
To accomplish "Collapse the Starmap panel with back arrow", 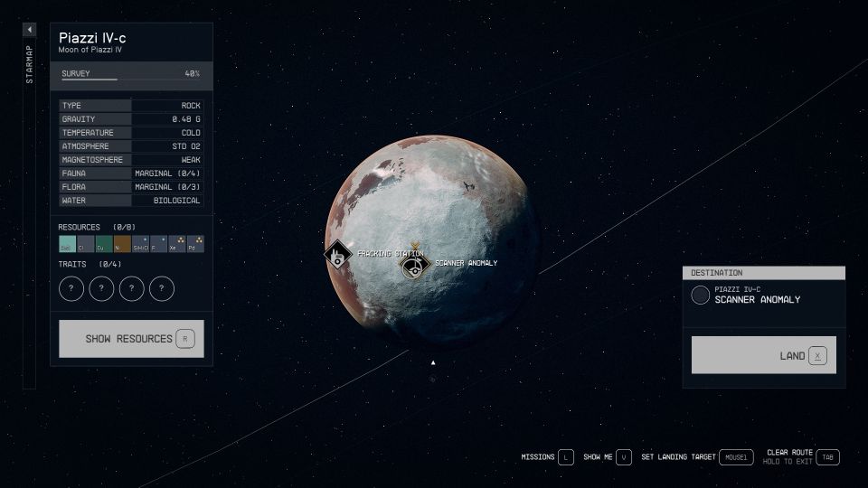I will tap(29, 29).
